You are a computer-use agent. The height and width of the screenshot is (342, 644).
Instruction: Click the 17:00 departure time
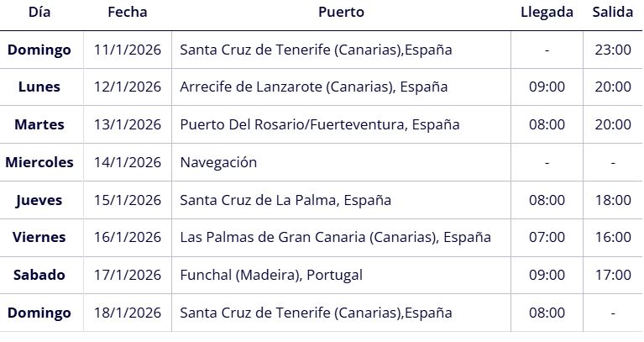coord(613,276)
